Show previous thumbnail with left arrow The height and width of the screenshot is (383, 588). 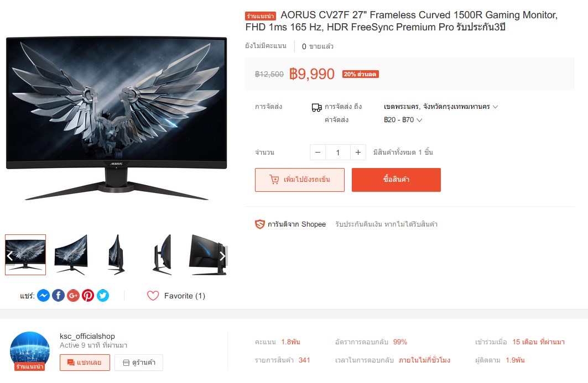(x=10, y=256)
